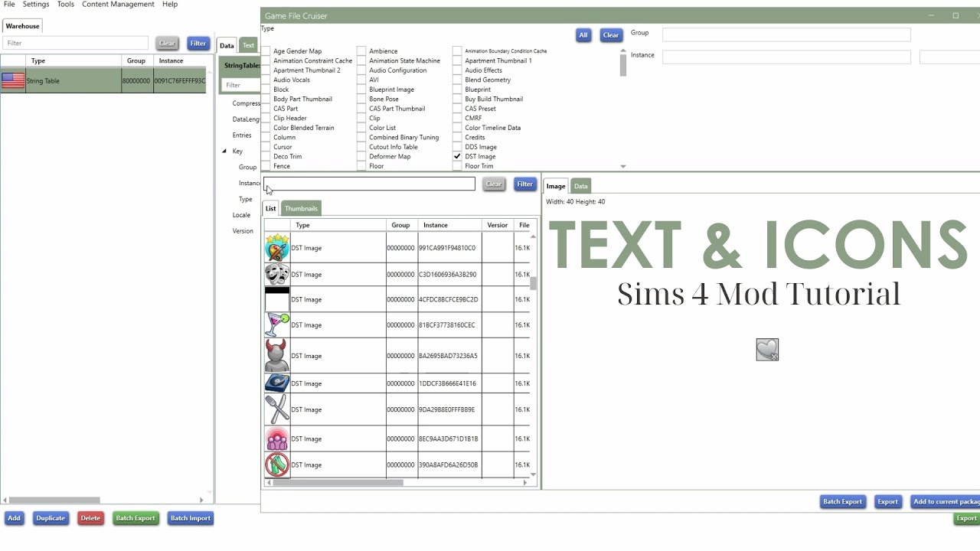Click the results list scroll-up arrow
Image resolution: width=980 pixels, height=551 pixels.
point(533,236)
